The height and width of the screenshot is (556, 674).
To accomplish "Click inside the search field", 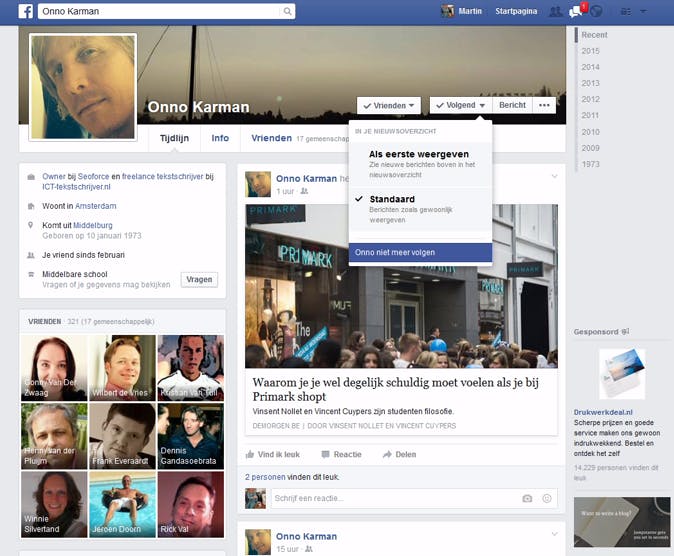I will (x=159, y=11).
